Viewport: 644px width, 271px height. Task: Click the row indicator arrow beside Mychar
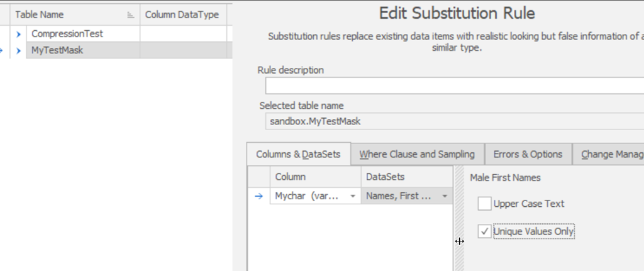click(258, 196)
